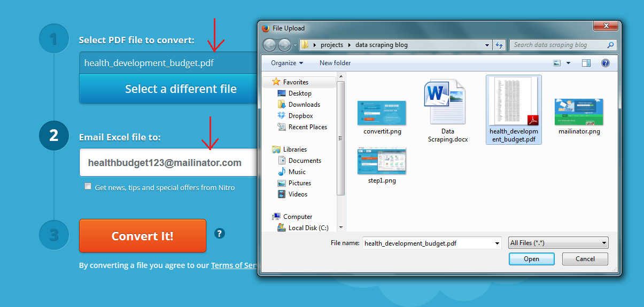This screenshot has width=644, height=307.
Task: Open the All Files type filter dropdown
Action: pos(558,243)
